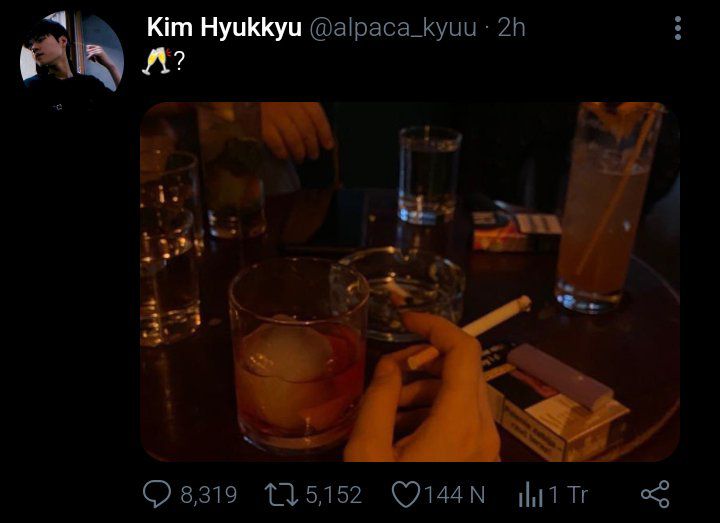Open Kim Hyukkyu's profile picture
Image resolution: width=720 pixels, height=523 pixels.
[72, 51]
